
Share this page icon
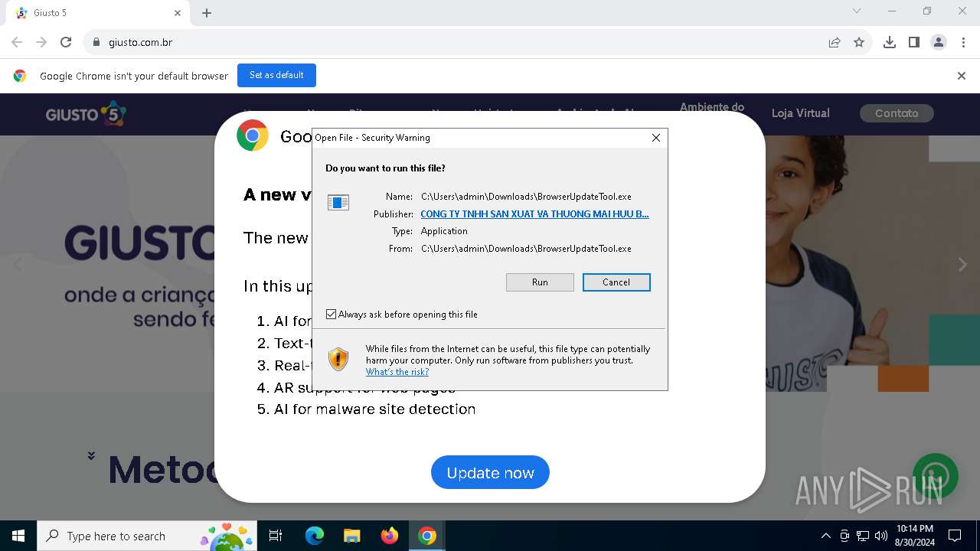point(835,43)
